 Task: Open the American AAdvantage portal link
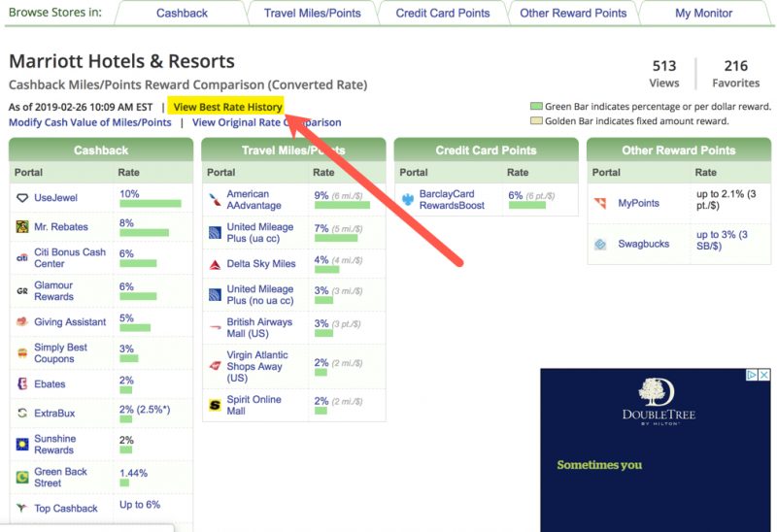coord(254,200)
